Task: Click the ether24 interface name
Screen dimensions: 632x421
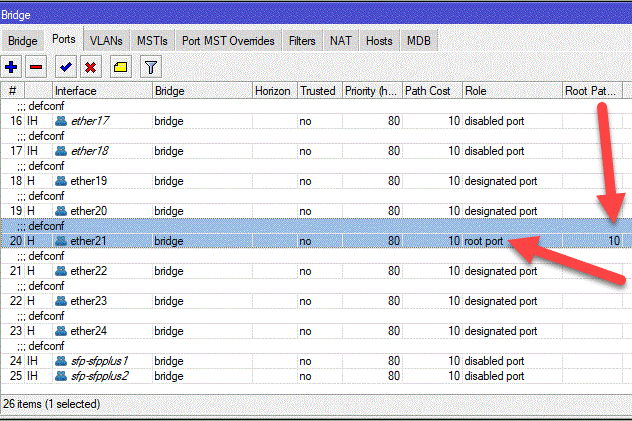Action: (x=89, y=331)
